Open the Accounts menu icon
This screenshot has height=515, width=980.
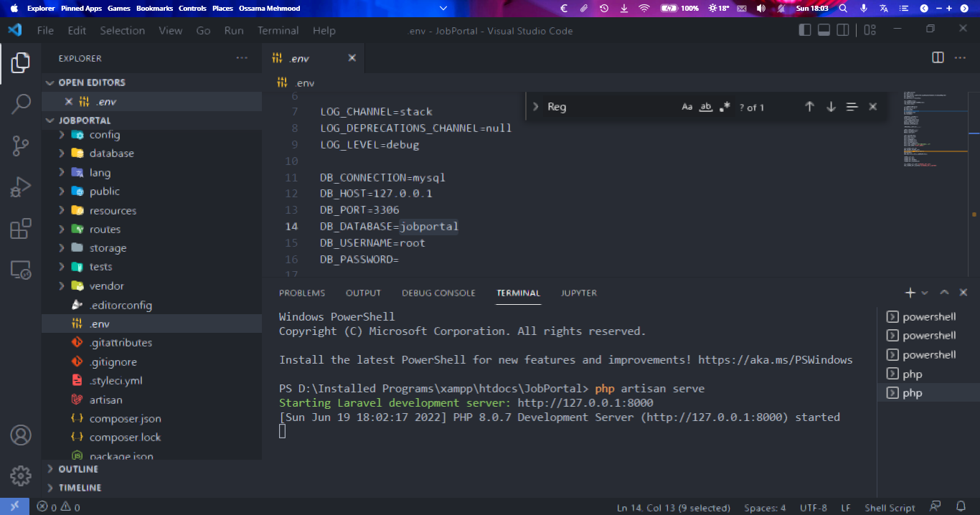coord(21,435)
